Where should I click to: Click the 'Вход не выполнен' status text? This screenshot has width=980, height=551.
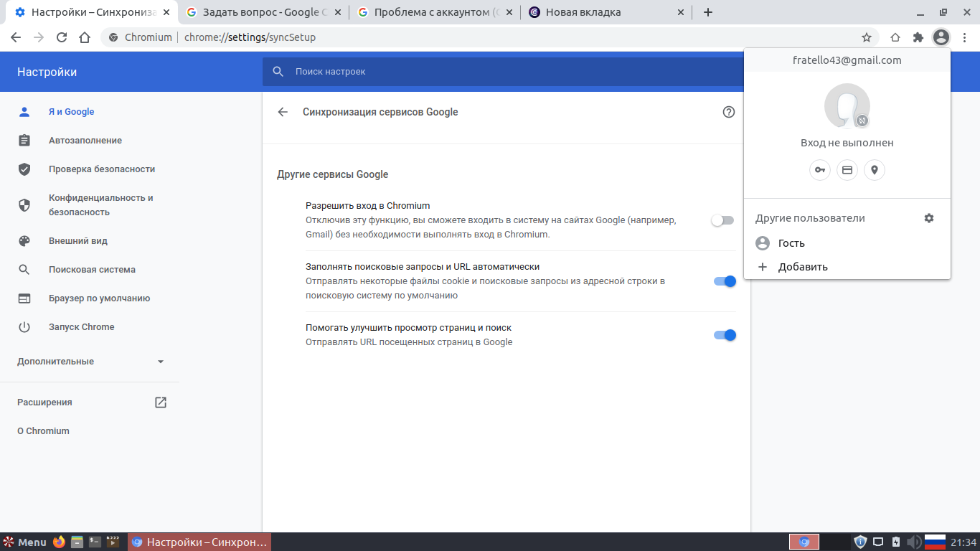coord(847,143)
